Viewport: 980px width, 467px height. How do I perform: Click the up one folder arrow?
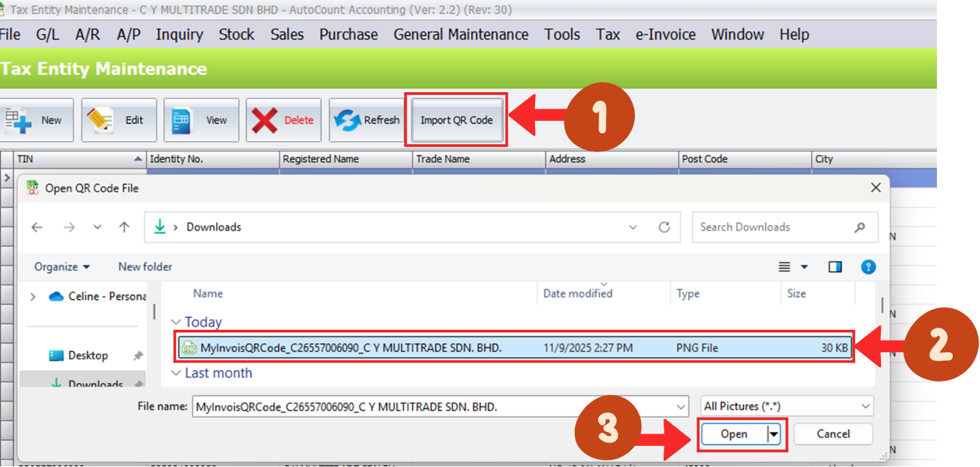click(x=124, y=227)
